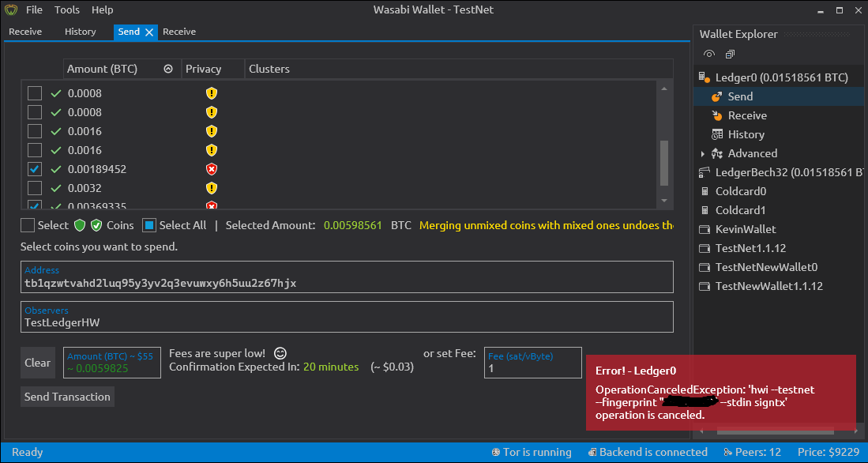This screenshot has height=463, width=868.
Task: Click the Clear button
Action: [x=38, y=363]
